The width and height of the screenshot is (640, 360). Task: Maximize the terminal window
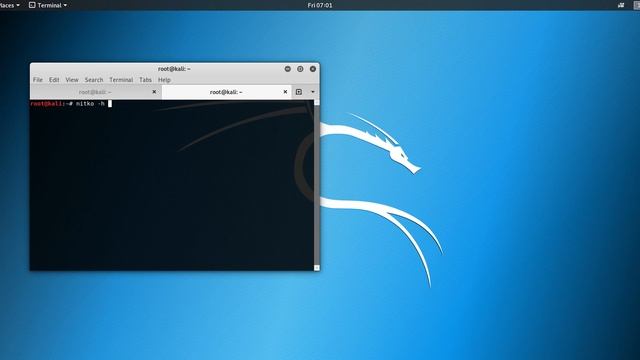[x=300, y=69]
